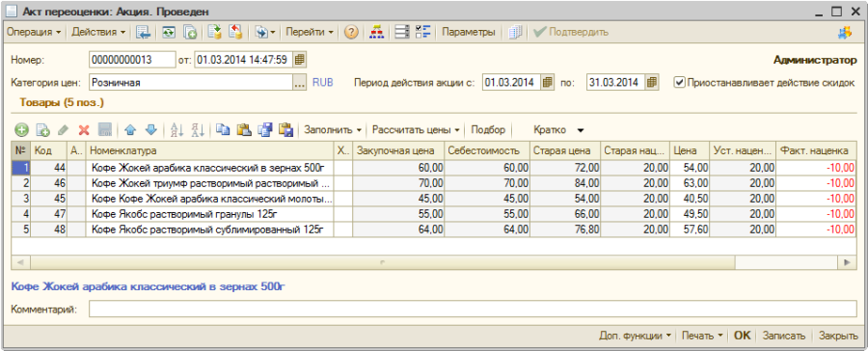Click the document structure tree icon
868x351 pixels.
click(x=376, y=33)
